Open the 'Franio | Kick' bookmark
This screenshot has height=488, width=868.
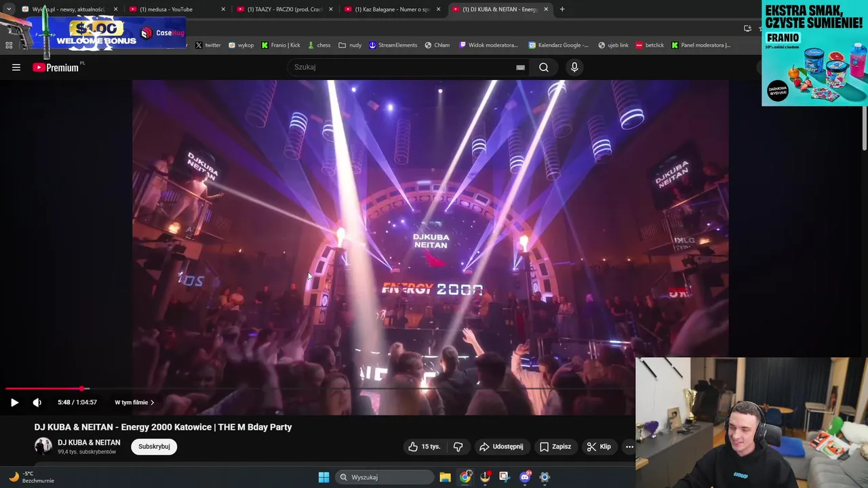coord(281,45)
